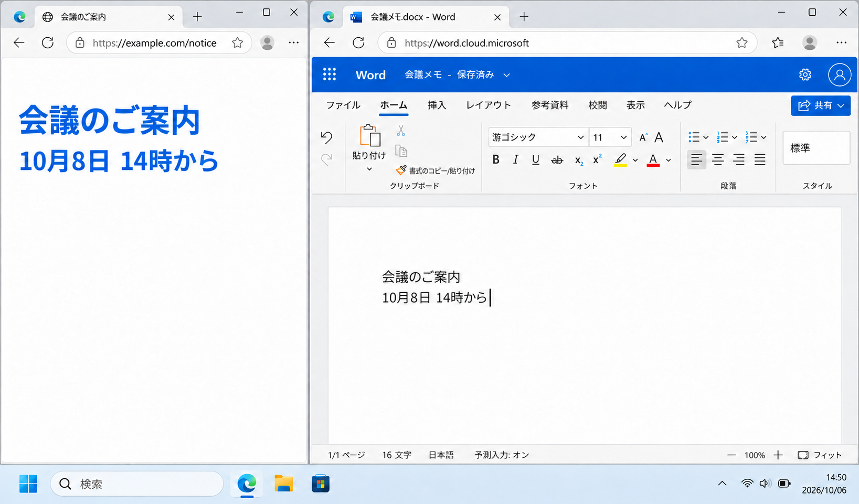Switch to the レイアウト tab
The image size is (859, 504).
[489, 105]
